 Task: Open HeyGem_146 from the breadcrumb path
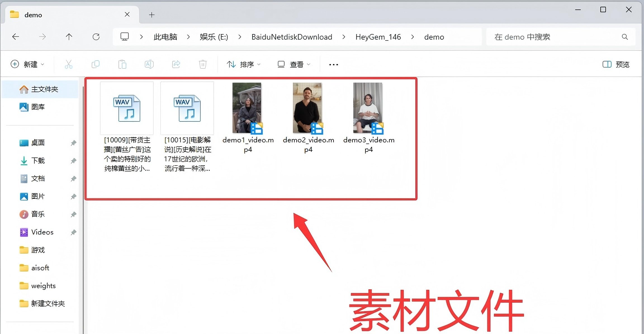(x=378, y=37)
